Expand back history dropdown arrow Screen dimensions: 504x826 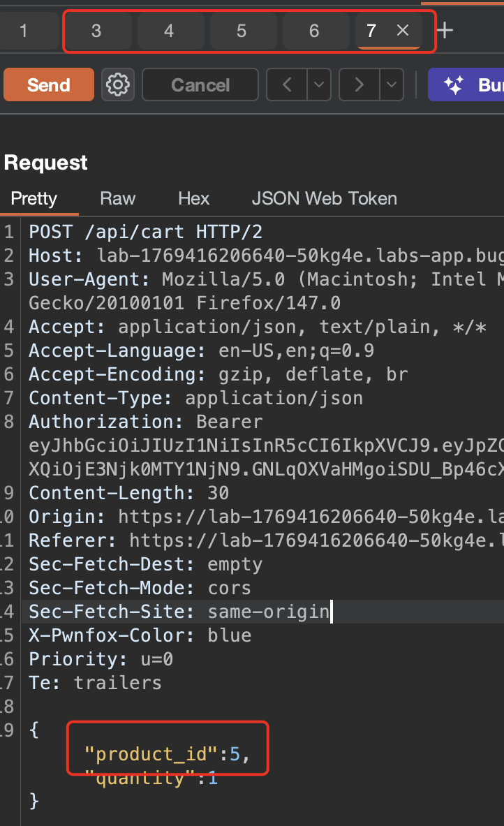(x=319, y=85)
